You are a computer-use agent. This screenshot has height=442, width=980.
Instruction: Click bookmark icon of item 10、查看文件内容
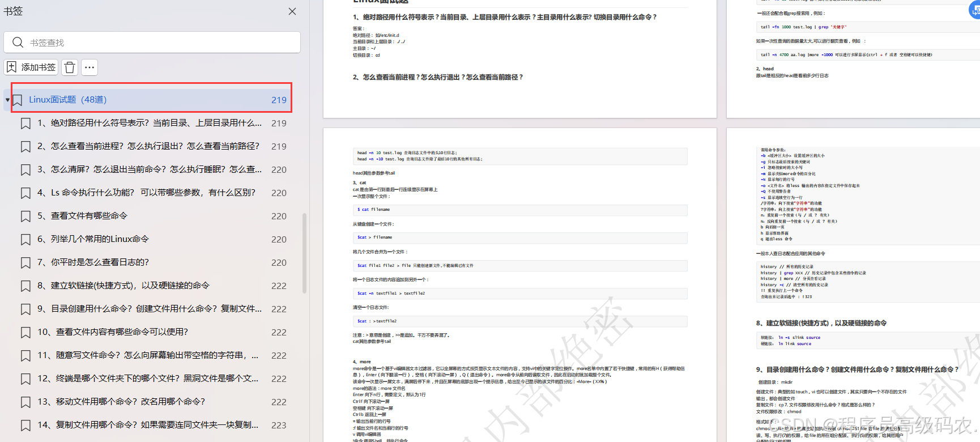[x=25, y=333]
